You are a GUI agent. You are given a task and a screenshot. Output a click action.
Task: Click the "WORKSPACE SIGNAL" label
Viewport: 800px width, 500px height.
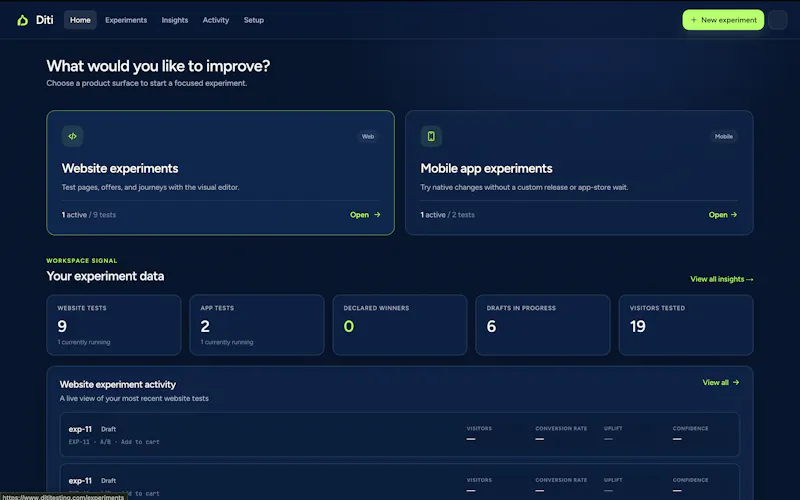point(82,261)
